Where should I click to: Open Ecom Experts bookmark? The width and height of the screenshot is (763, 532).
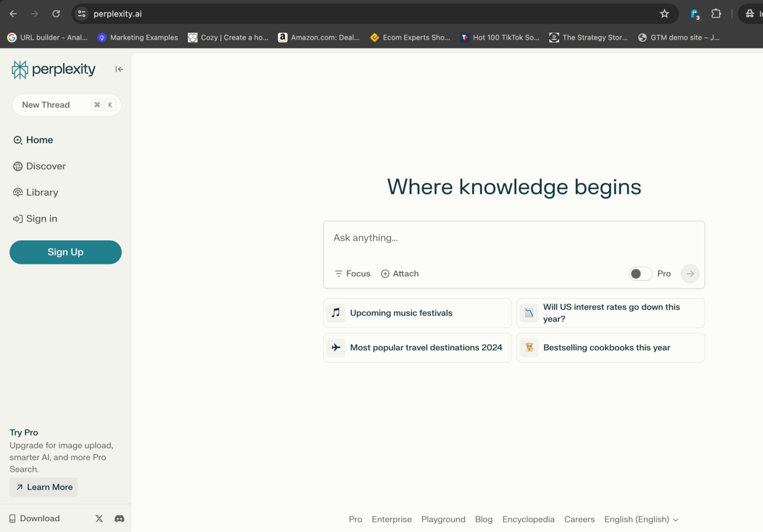(410, 37)
